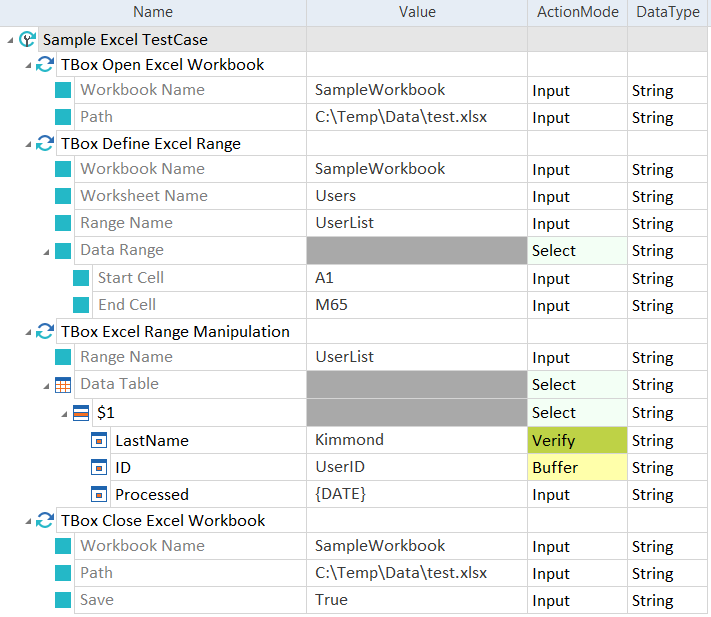This screenshot has width=711, height=617.
Task: Click the TBox Close Excel Workbook module icon
Action: (x=45, y=521)
